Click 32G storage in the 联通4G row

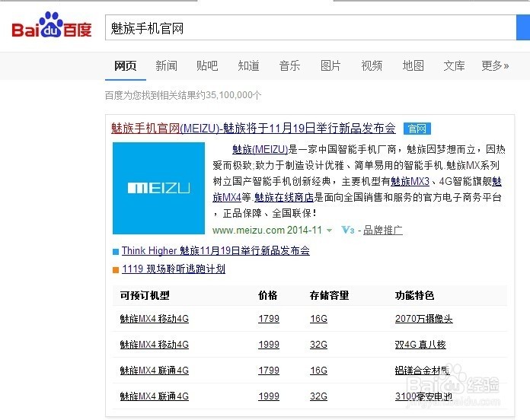click(319, 396)
